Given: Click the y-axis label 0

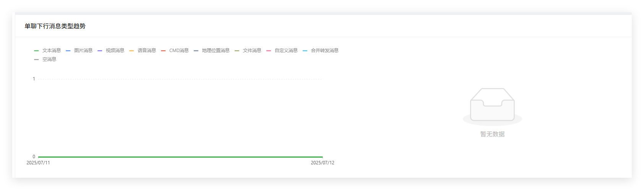Looking at the screenshot, I should tap(34, 157).
